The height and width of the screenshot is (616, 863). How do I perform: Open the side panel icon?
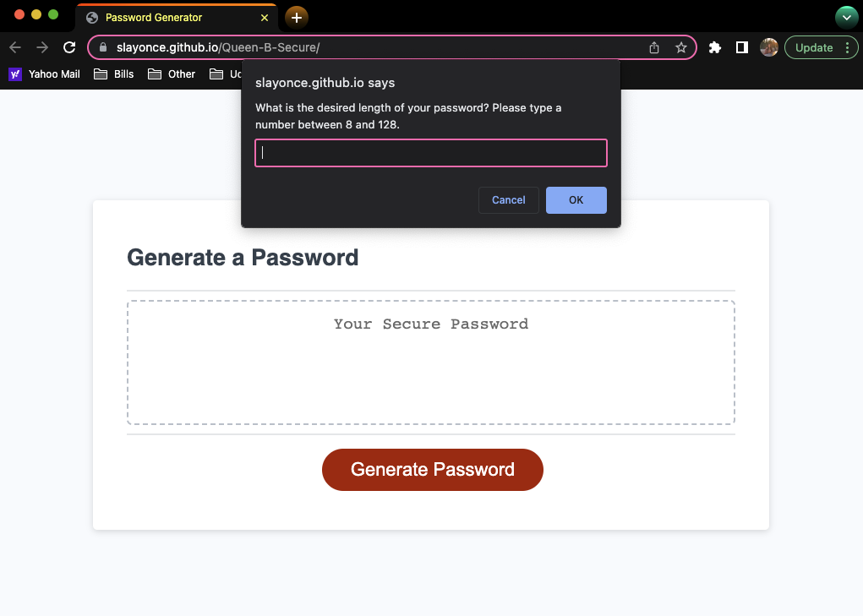pos(741,47)
